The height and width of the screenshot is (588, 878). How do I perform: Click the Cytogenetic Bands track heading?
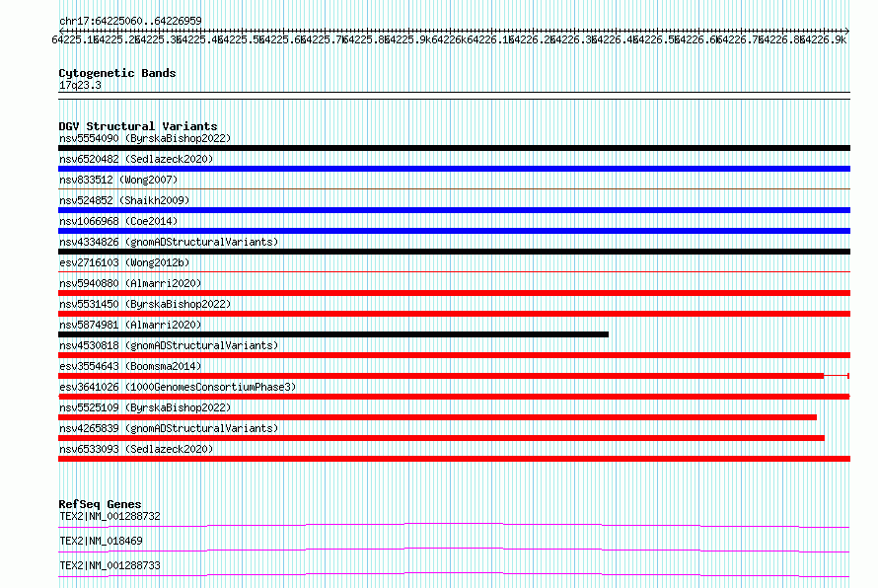117,73
